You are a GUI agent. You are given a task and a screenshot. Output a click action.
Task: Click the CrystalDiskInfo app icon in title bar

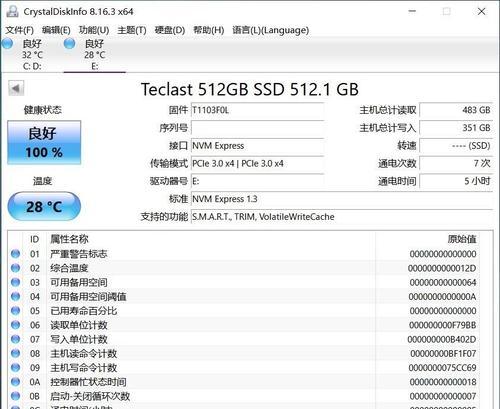click(x=12, y=11)
